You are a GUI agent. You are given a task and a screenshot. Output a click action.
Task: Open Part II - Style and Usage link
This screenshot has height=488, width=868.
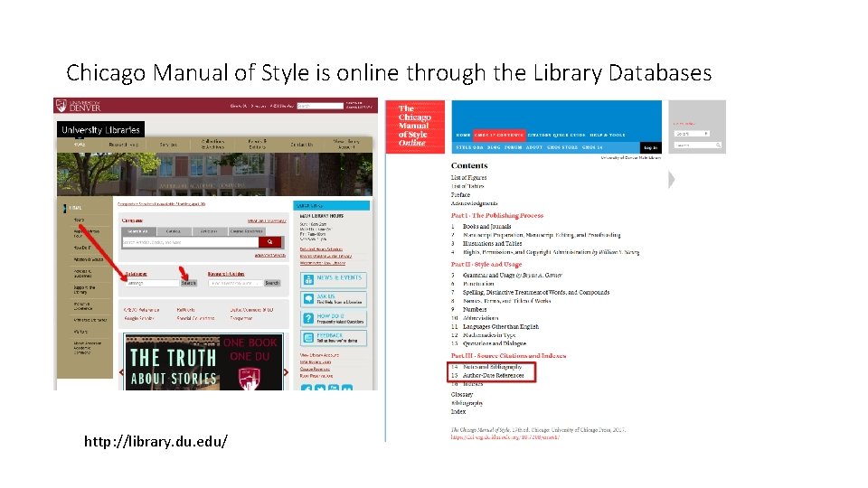486,264
